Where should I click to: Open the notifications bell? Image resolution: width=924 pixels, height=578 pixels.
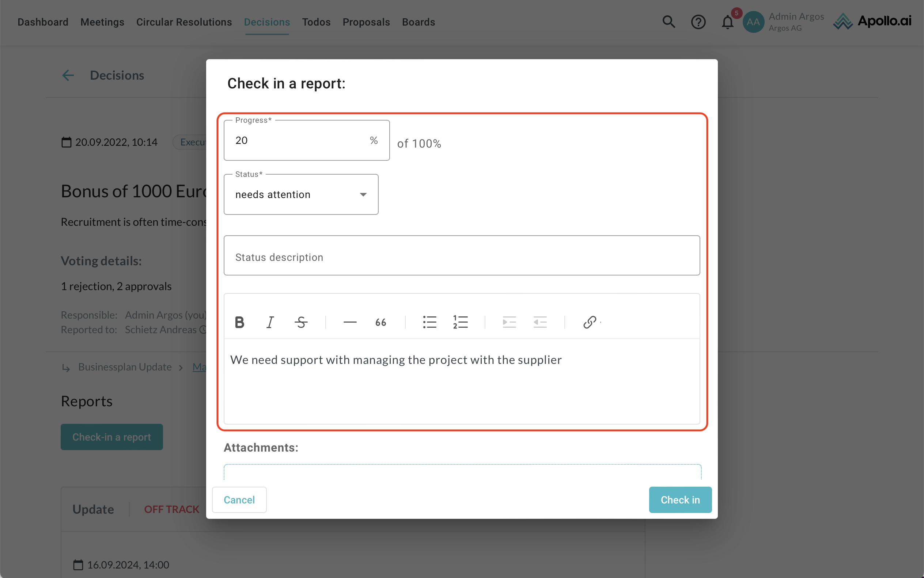click(x=727, y=22)
